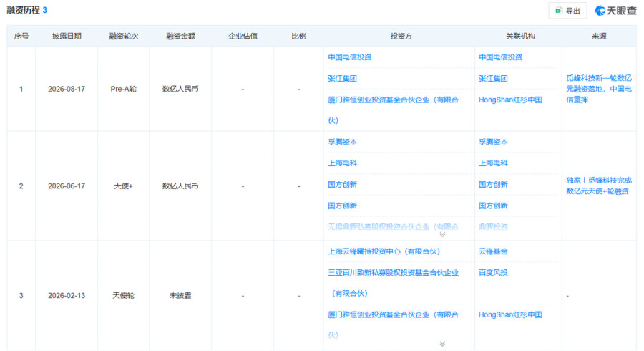
Task: Open 孚腾资本 investor link
Action: point(342,142)
